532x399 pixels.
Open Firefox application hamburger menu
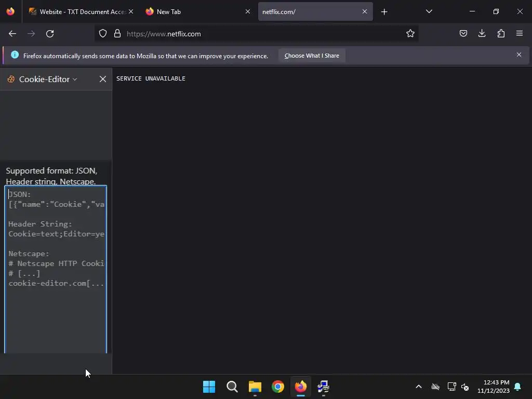[x=520, y=33]
